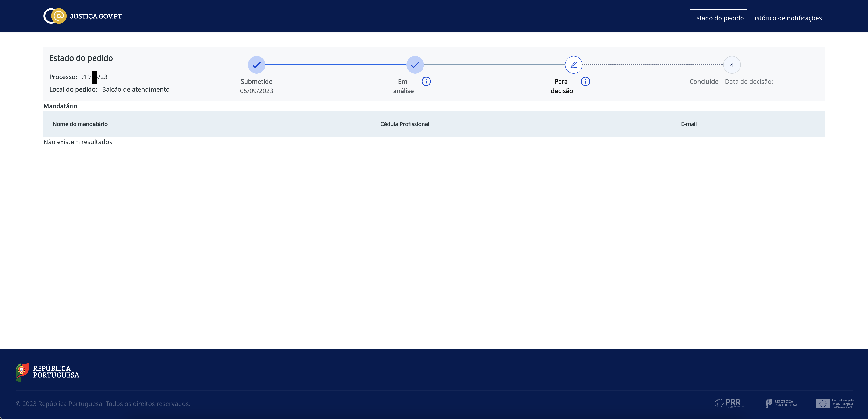Click the Nome do mandatário column header
Viewport: 868px width, 419px height.
point(80,124)
